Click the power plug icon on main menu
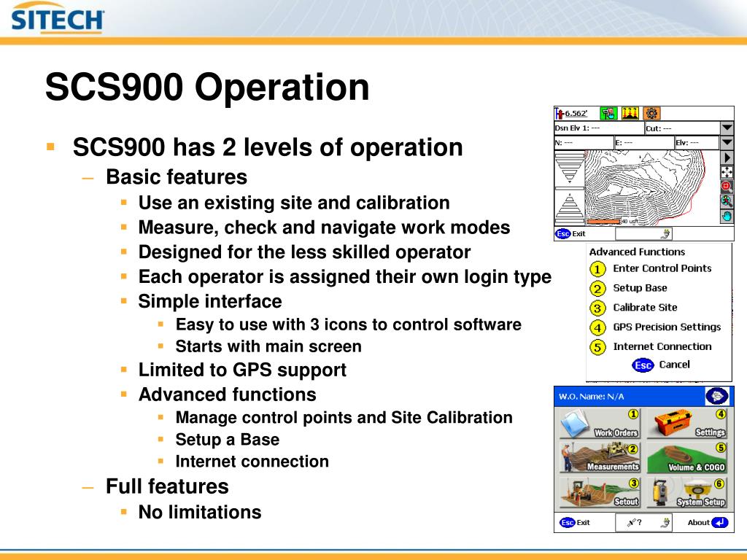Image resolution: width=747 pixels, height=560 pixels. click(x=665, y=523)
